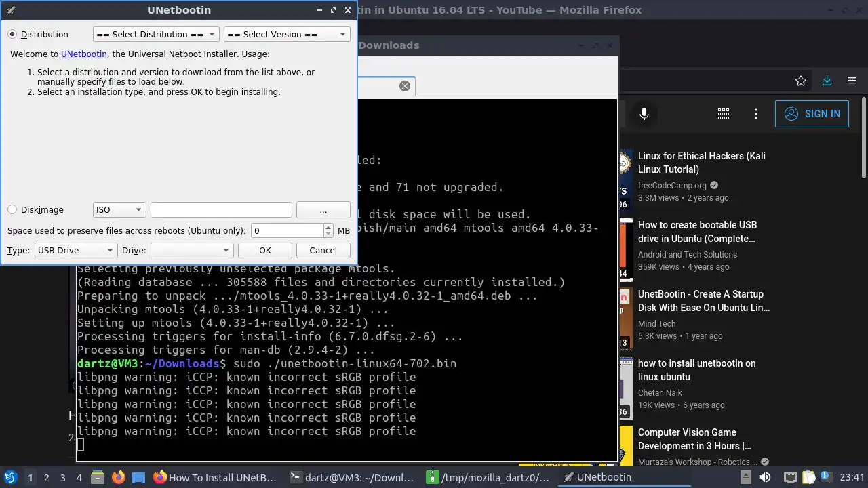Switch to 'How To Install UNetB...' Firefox taskbar item

coord(216,477)
